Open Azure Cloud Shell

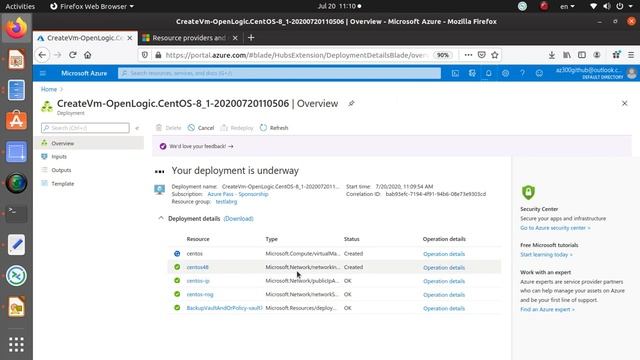pos(455,73)
